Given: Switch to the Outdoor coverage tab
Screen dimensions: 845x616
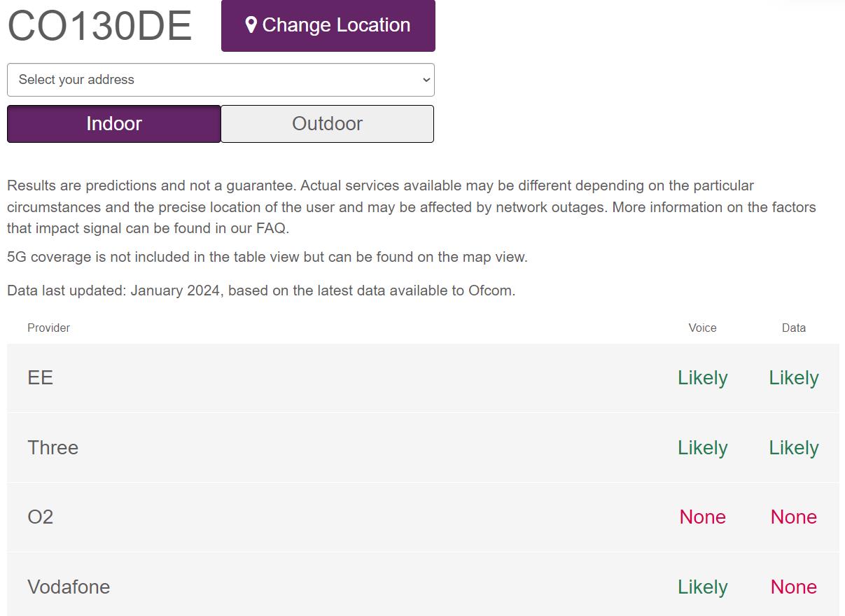Looking at the screenshot, I should (x=328, y=124).
